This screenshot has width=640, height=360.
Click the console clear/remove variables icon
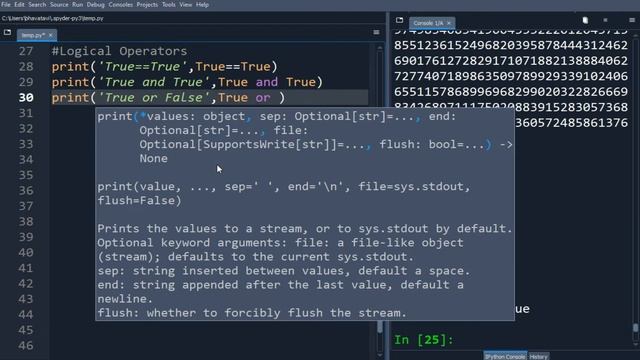point(585,20)
